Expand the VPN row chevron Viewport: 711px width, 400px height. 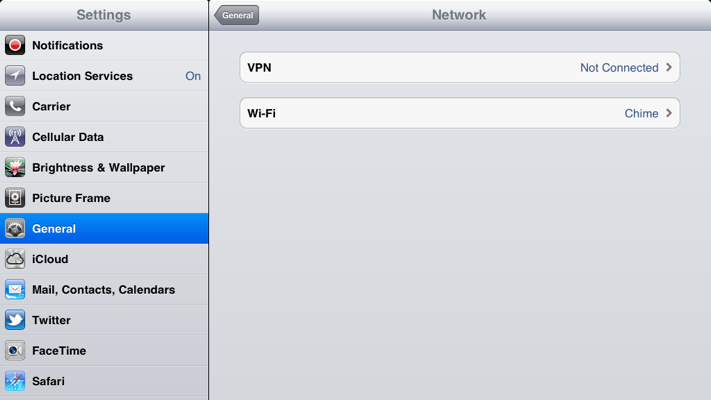[x=669, y=67]
